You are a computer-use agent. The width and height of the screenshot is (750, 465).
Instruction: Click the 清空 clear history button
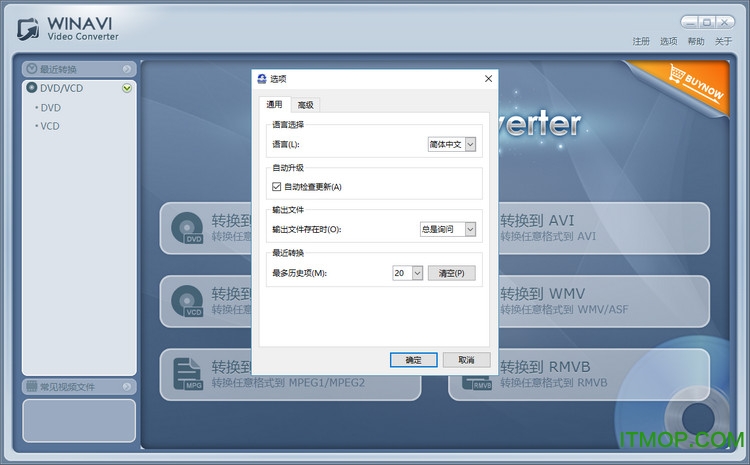451,272
